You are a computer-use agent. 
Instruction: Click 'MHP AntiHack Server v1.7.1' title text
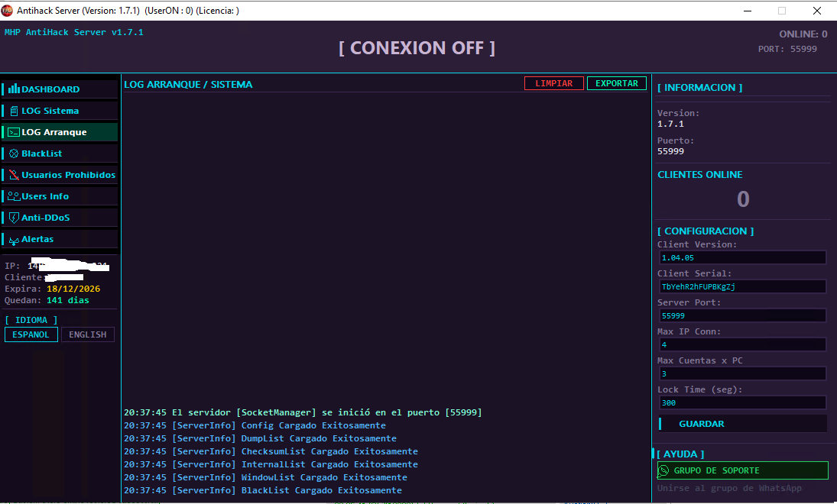pos(73,32)
